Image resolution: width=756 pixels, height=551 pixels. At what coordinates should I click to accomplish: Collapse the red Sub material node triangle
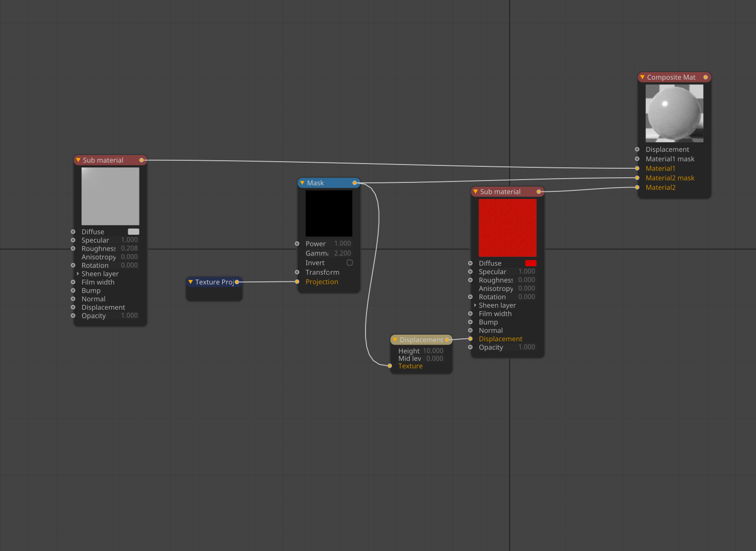tap(476, 192)
